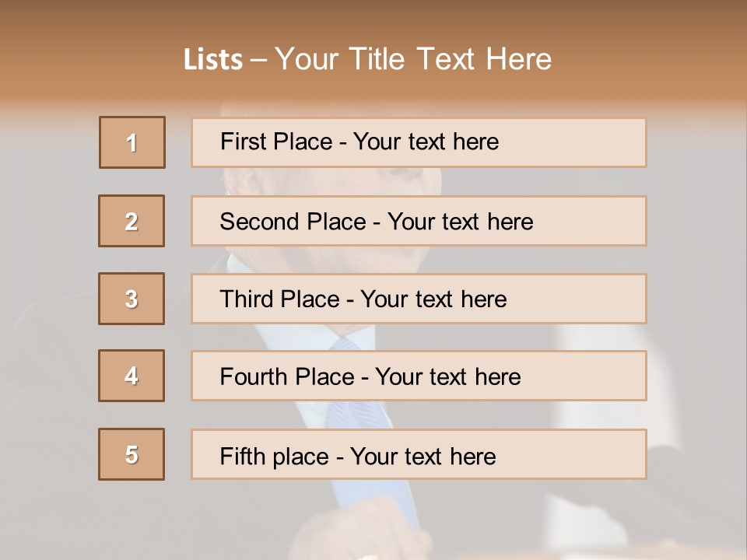Screen dimensions: 747x560
Task: Click "Your text here" in First Place bar
Action: pos(426,142)
